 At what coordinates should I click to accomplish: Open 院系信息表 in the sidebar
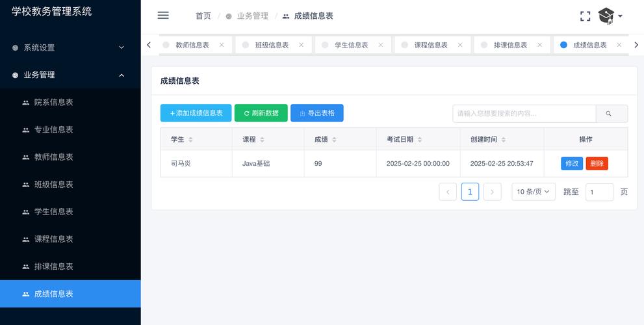tap(70, 102)
